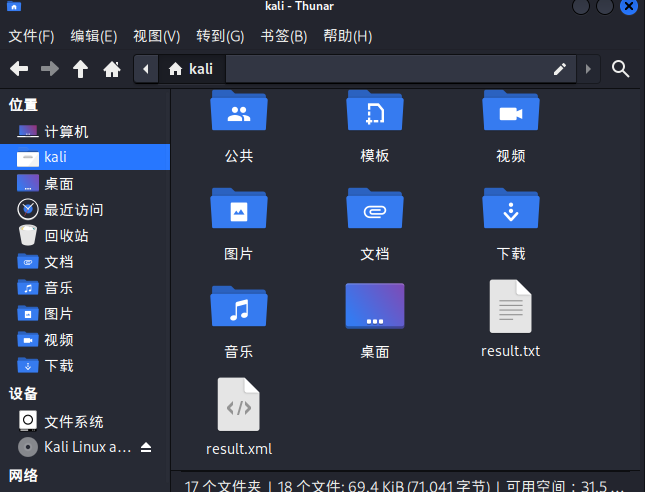This screenshot has height=492, width=645.
Task: Toggle path editing with the pencil icon
Action: (560, 69)
